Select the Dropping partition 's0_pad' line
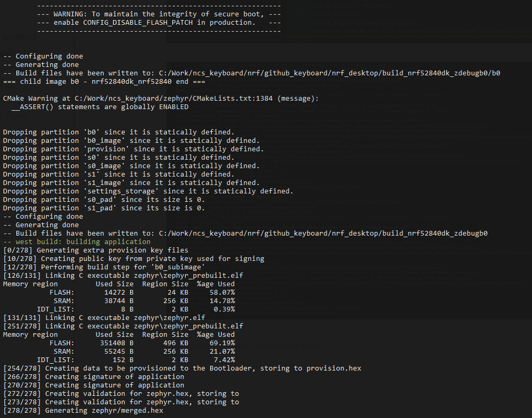Viewport: 532px width, 418px height. [x=104, y=200]
